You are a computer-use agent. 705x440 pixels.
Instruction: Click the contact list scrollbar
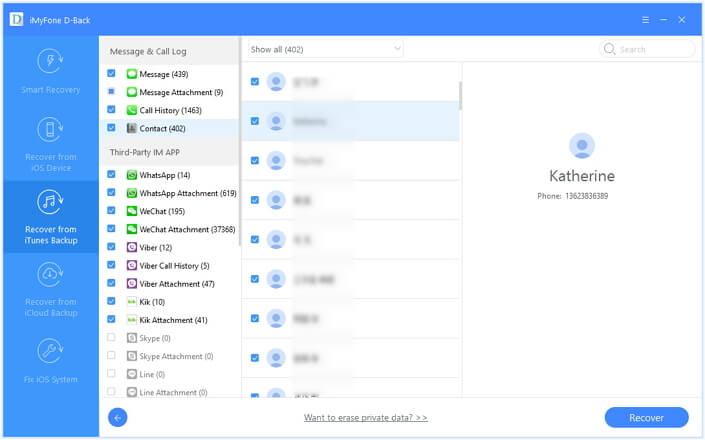pyautogui.click(x=460, y=96)
